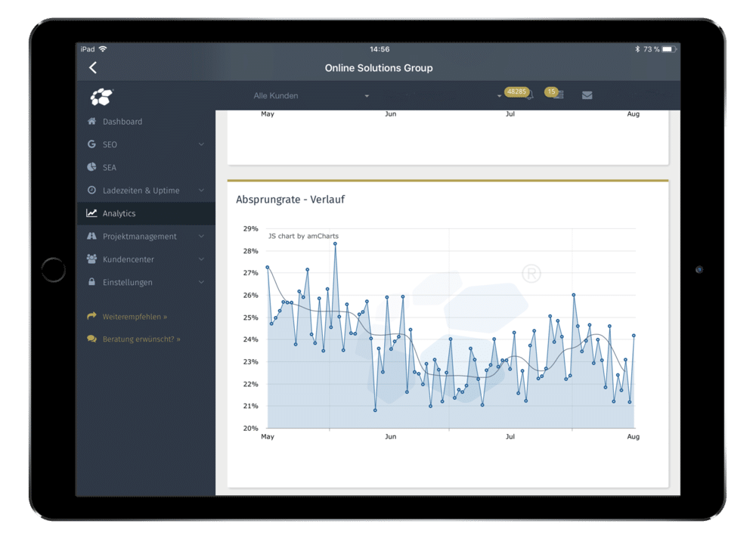Click the Weiterempfehlen link

point(135,317)
